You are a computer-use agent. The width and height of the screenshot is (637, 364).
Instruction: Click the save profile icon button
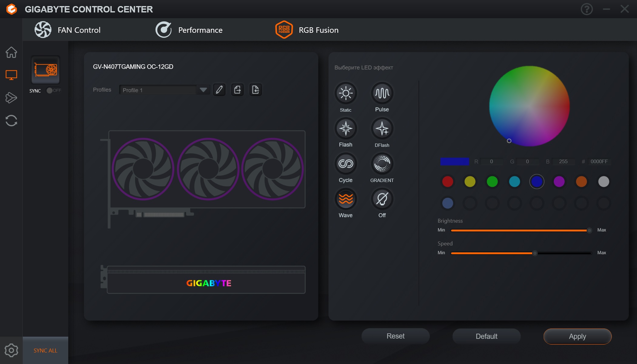pyautogui.click(x=238, y=90)
